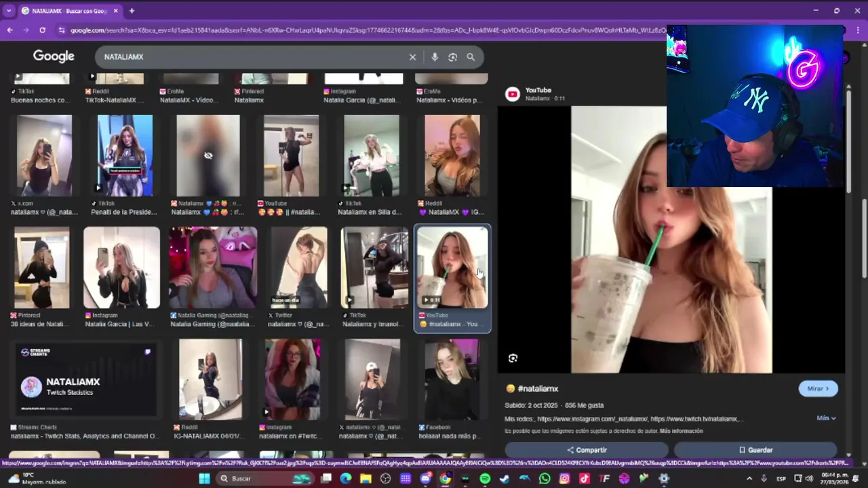Open WhatsApp from the taskbar
The height and width of the screenshot is (488, 868).
tap(545, 479)
